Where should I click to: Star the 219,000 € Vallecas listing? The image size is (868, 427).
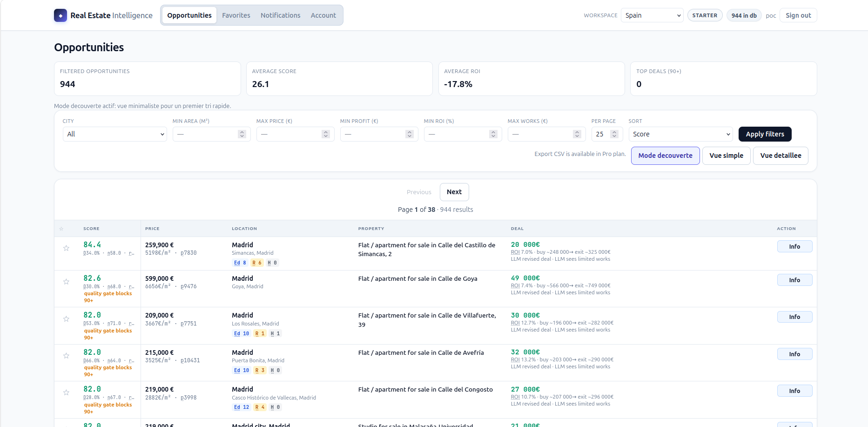(66, 393)
